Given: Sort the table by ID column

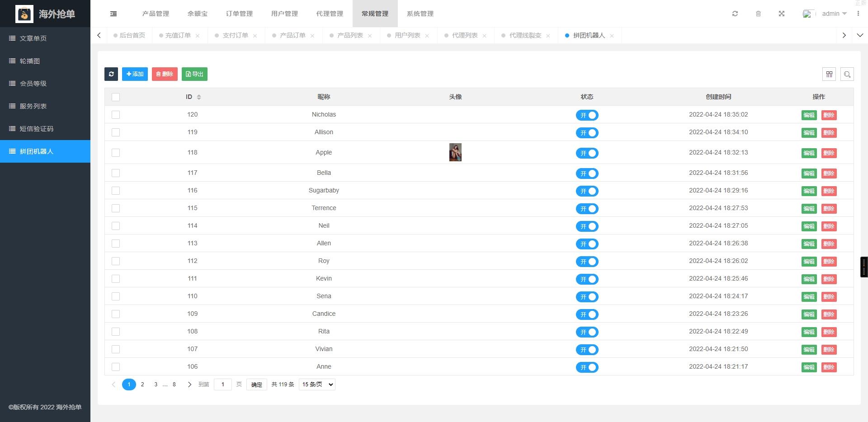Looking at the screenshot, I should tap(199, 97).
